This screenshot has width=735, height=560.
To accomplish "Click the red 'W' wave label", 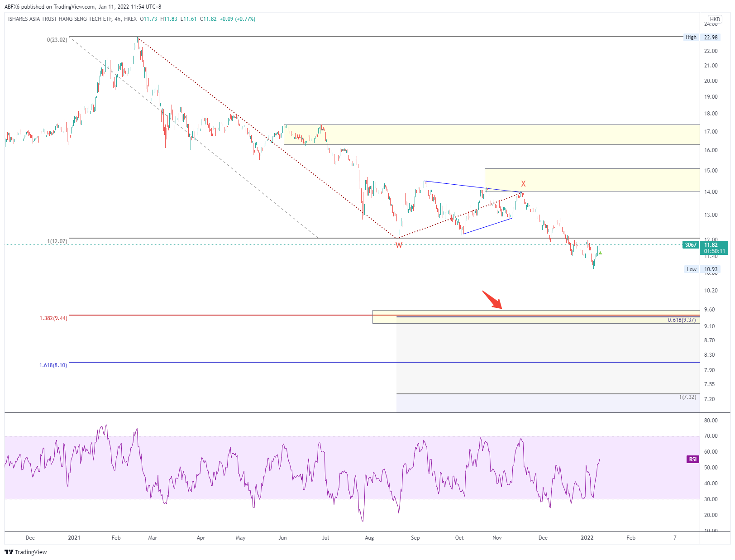I will pyautogui.click(x=399, y=245).
